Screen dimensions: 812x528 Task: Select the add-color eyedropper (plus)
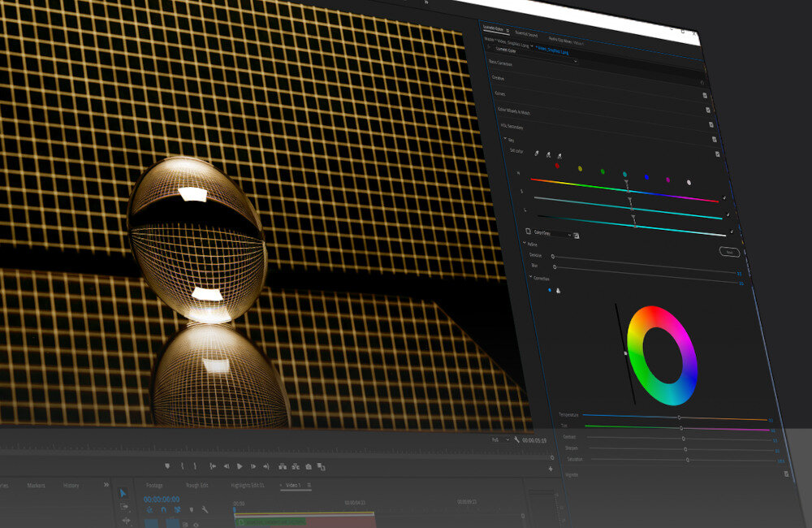click(548, 154)
